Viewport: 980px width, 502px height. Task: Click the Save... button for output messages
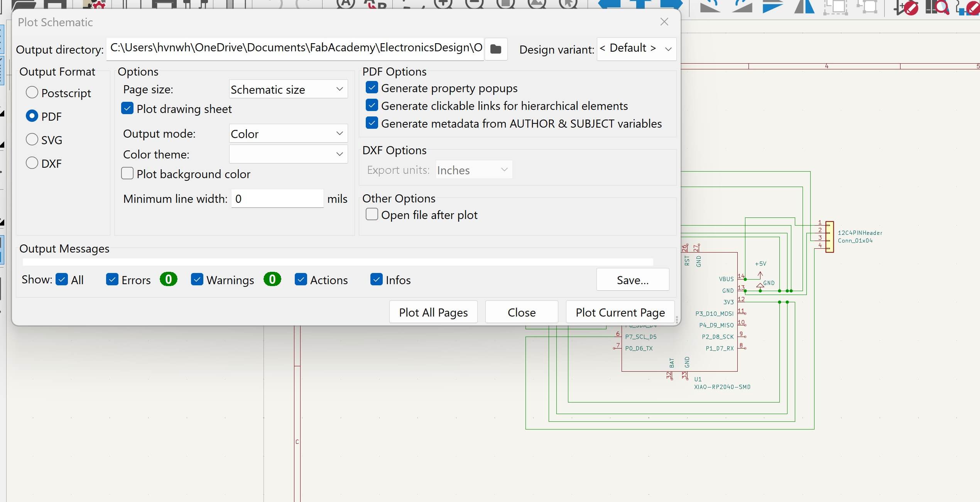pos(633,280)
